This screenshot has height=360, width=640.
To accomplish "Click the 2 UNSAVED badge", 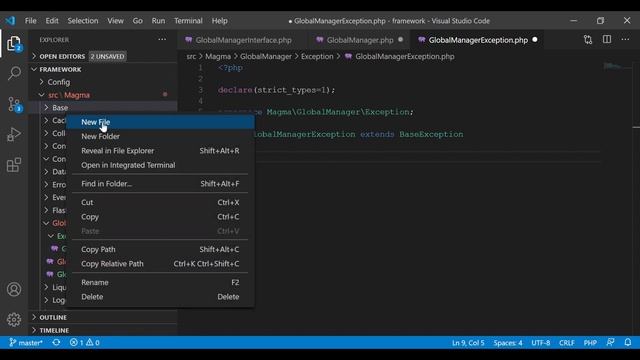I will coord(107,56).
